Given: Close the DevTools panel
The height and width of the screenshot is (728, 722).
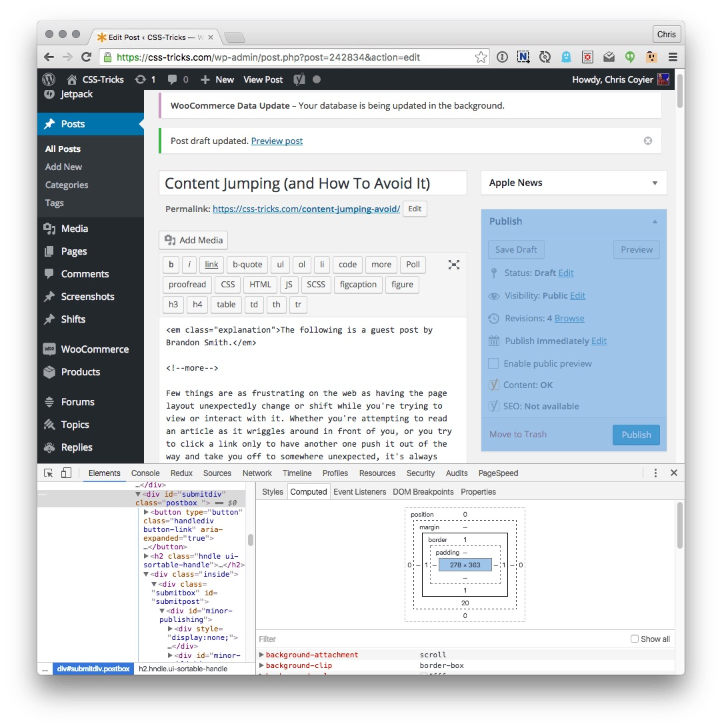Looking at the screenshot, I should click(674, 473).
